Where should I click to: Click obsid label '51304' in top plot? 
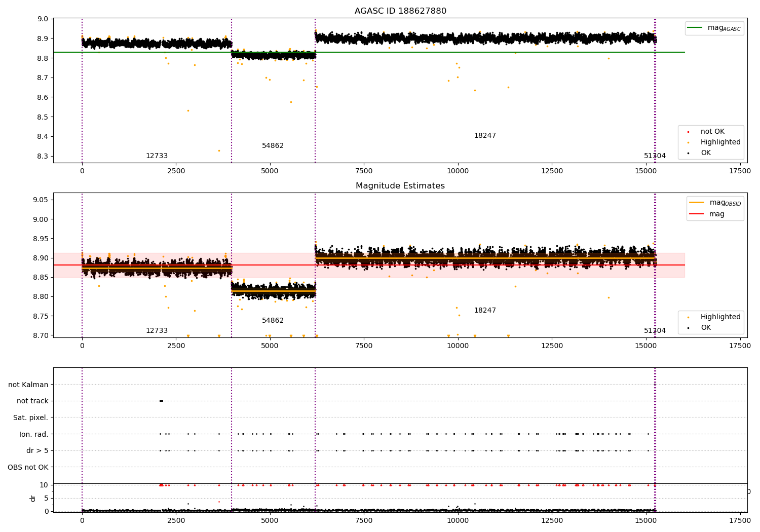click(x=655, y=156)
